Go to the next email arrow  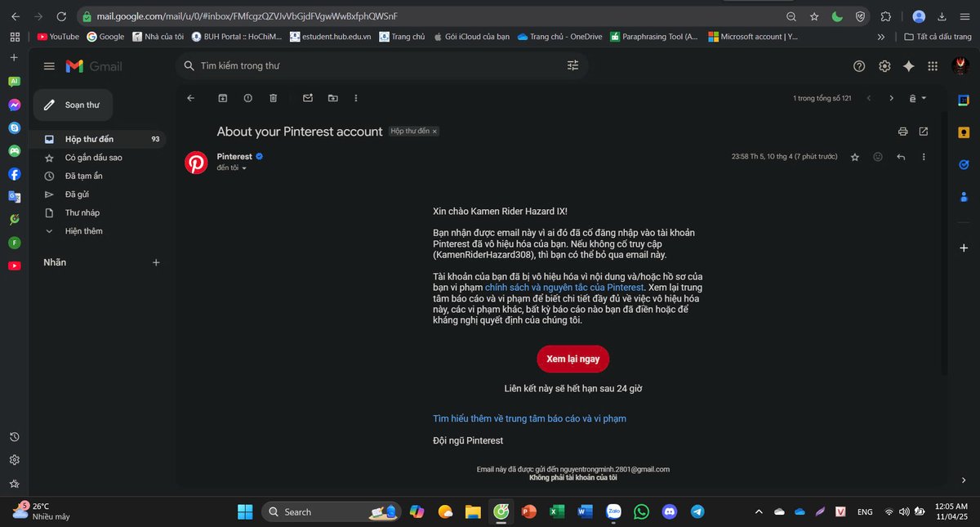(x=892, y=98)
